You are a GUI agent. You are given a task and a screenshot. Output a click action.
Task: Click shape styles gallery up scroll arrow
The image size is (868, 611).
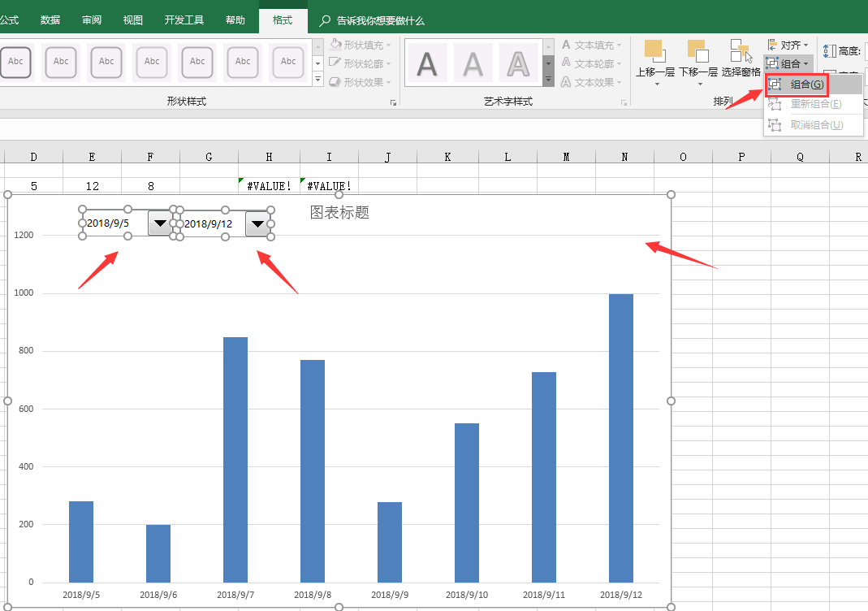317,46
